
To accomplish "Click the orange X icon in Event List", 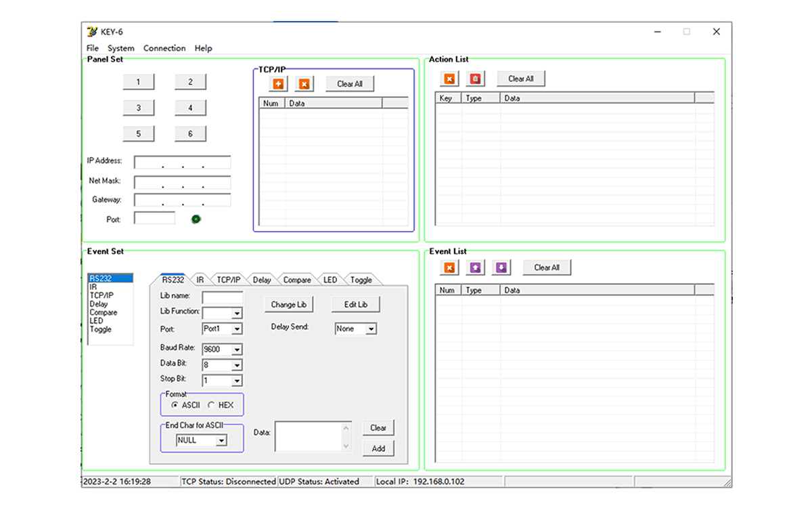I will 449,268.
